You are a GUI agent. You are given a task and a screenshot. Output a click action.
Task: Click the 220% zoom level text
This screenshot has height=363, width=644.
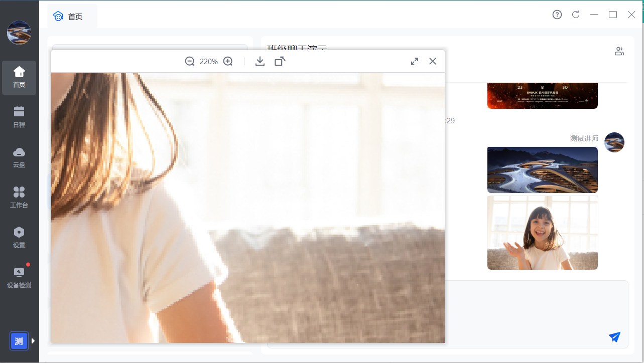(209, 62)
